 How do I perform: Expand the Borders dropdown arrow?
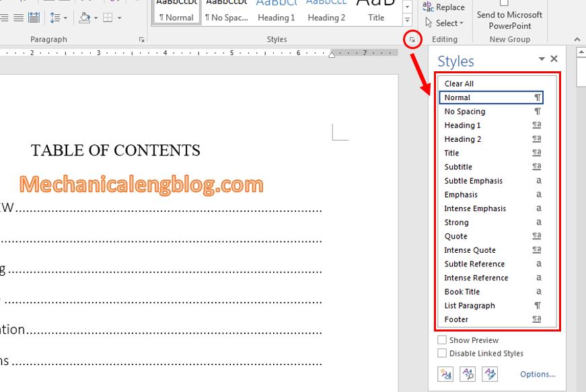pos(120,18)
